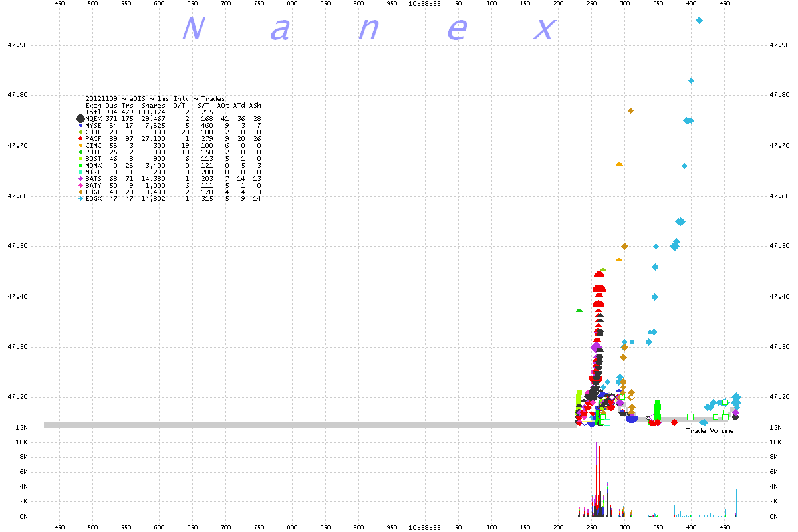Click the BATY pink diamond legend marker

coord(80,185)
